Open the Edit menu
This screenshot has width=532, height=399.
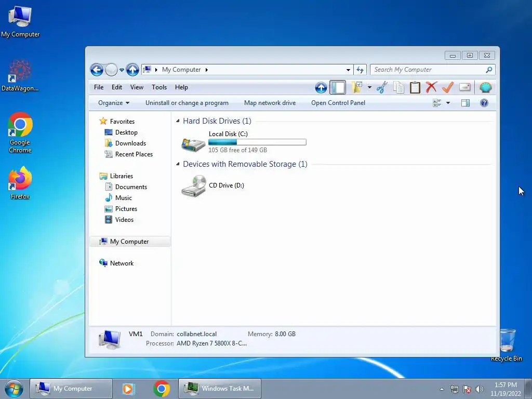[x=117, y=87]
